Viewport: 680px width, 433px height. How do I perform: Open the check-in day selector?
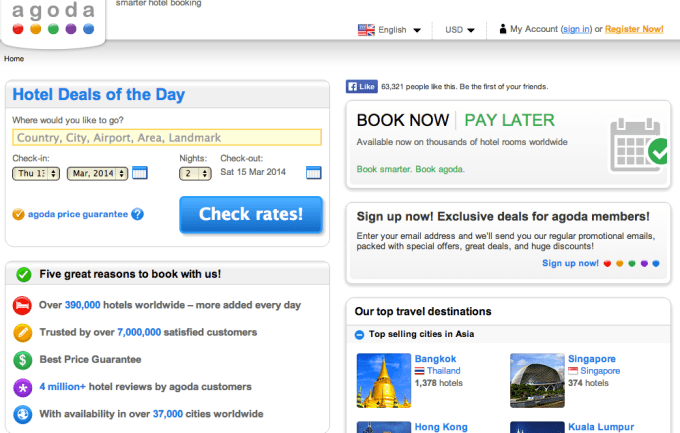coord(36,174)
